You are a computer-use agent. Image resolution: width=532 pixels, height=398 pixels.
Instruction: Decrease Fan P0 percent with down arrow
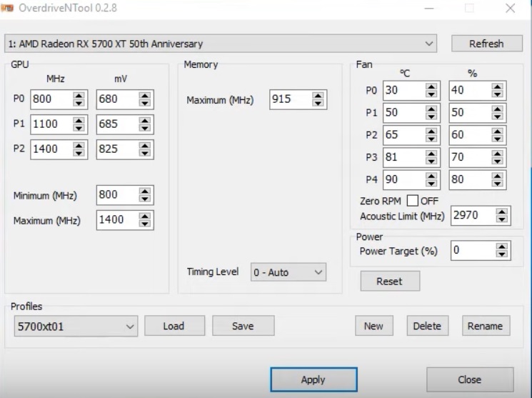click(498, 94)
